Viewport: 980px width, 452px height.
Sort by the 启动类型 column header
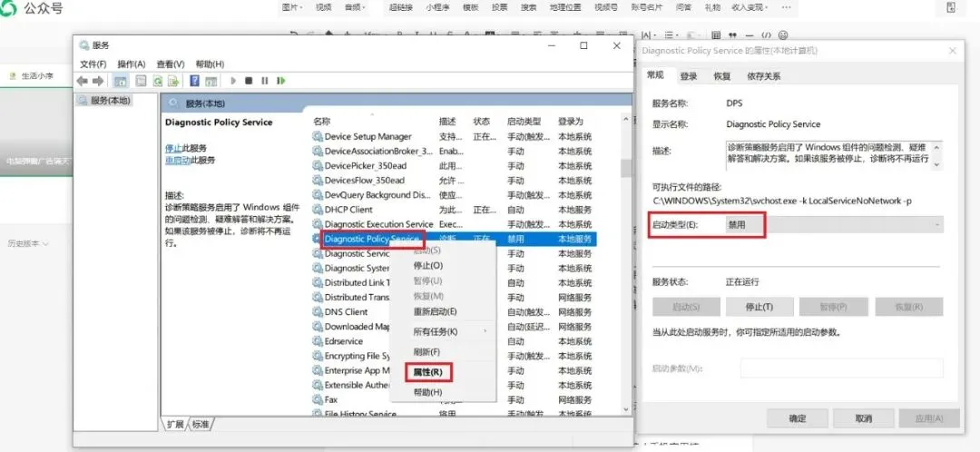click(524, 122)
